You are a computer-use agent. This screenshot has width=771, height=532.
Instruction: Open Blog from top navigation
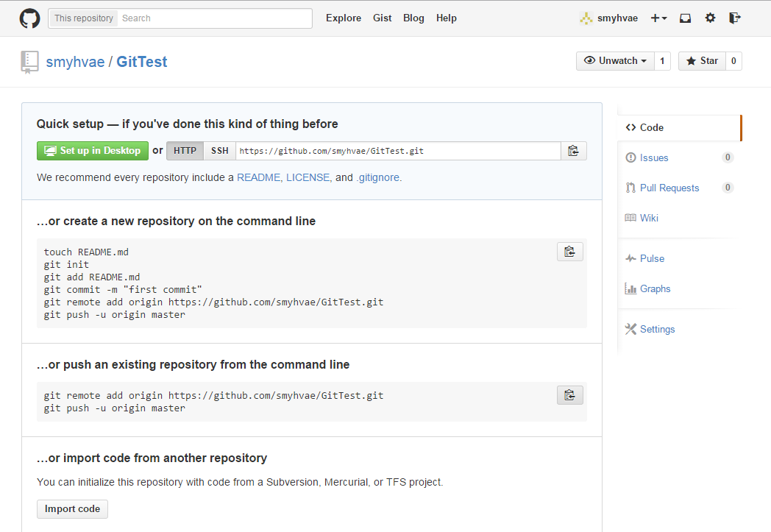[413, 18]
